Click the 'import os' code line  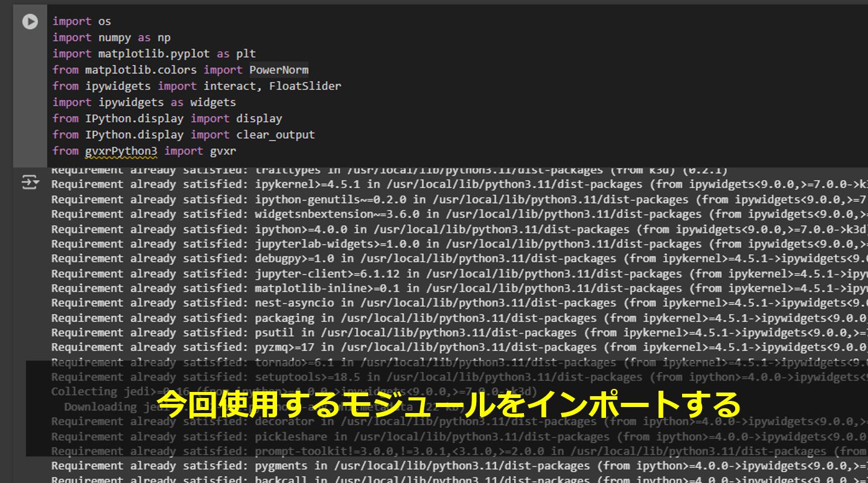81,21
